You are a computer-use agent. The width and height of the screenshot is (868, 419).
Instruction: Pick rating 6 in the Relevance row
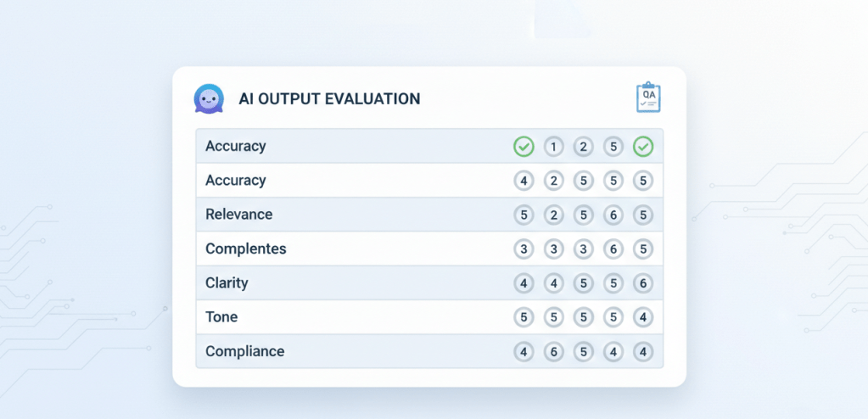pyautogui.click(x=613, y=215)
